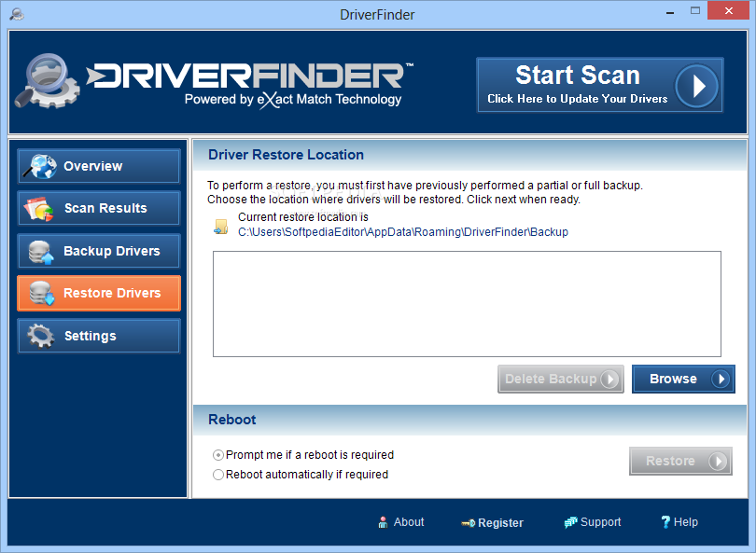Minimize the DriverFinder window
Viewport: 756px width, 553px height.
670,11
